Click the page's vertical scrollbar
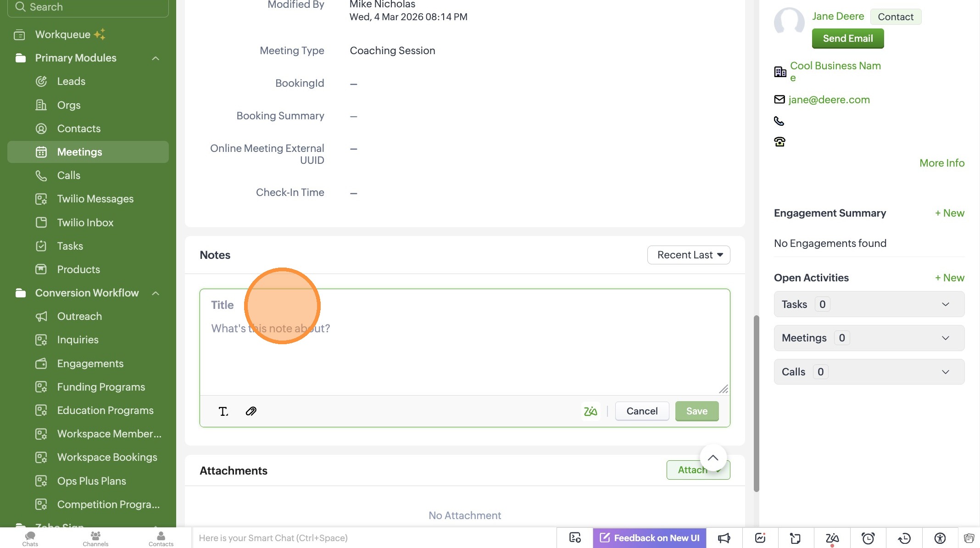980x548 pixels. [756, 403]
